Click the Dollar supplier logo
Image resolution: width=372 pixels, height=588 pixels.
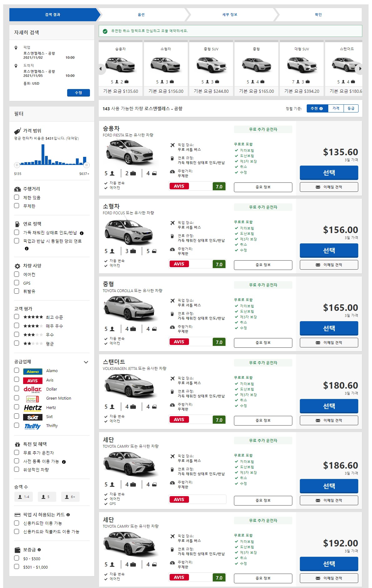(33, 390)
